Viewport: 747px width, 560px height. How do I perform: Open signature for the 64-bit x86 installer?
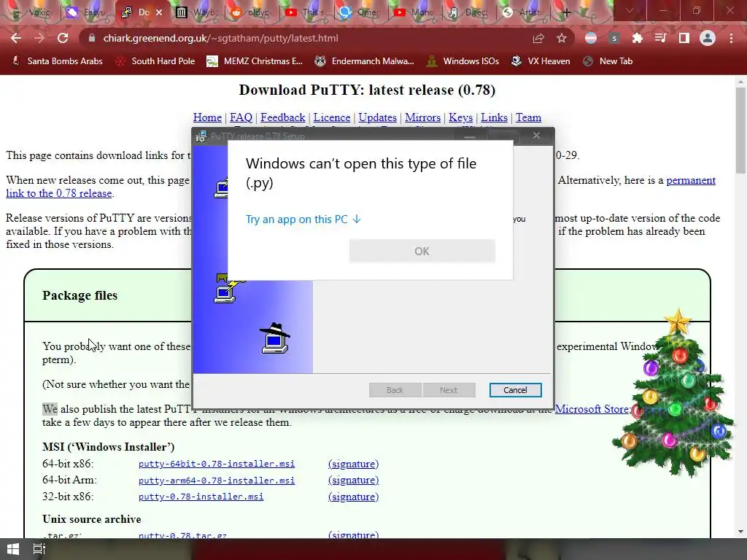tap(354, 463)
